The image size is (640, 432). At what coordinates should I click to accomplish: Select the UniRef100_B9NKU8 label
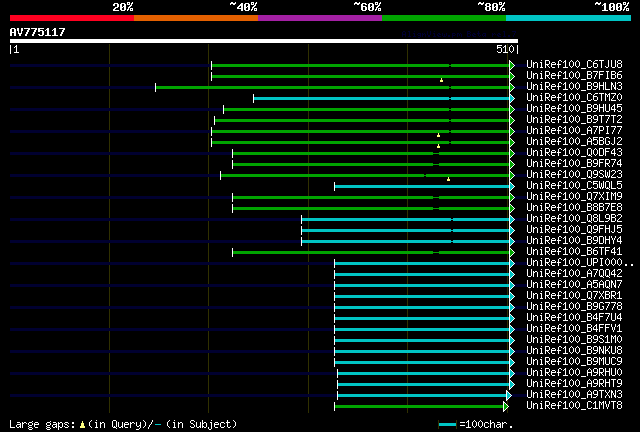(574, 351)
